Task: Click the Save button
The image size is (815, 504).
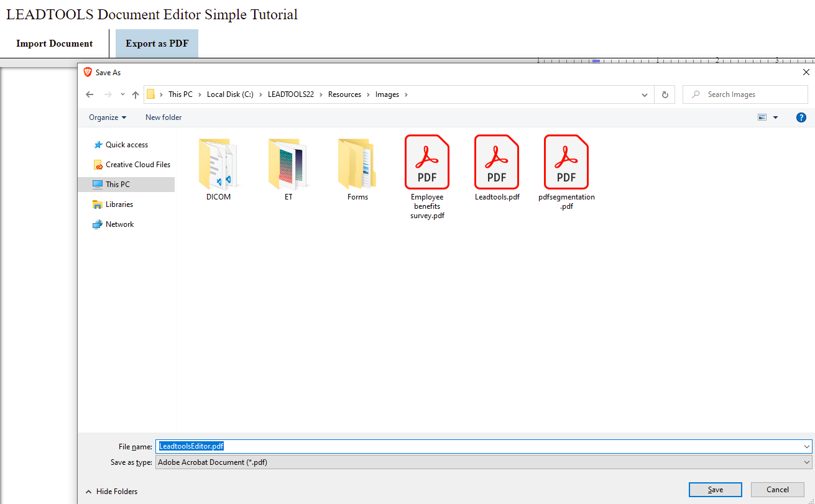Action: (x=715, y=490)
